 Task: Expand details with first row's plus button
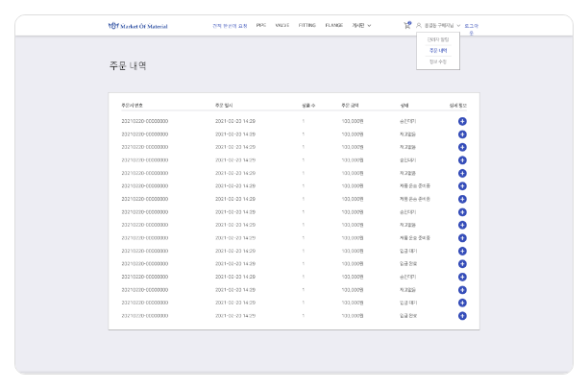462,121
